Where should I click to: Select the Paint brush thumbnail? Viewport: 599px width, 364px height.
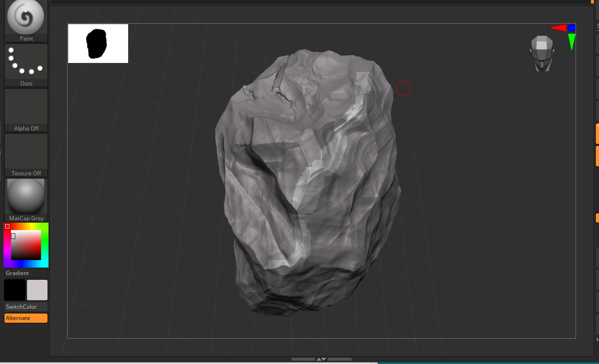26,17
